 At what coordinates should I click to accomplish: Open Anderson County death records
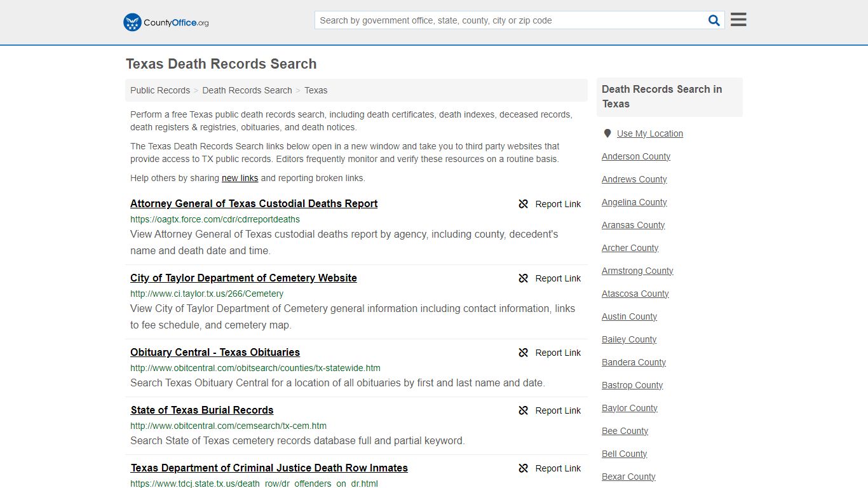(635, 156)
